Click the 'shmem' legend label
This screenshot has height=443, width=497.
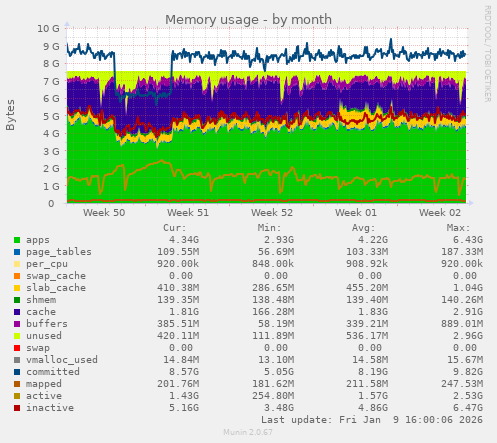pos(41,300)
